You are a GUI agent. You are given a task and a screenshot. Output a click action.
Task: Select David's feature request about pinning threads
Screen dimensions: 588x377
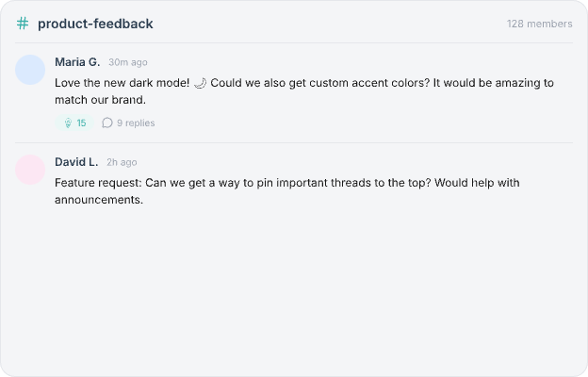pos(287,191)
